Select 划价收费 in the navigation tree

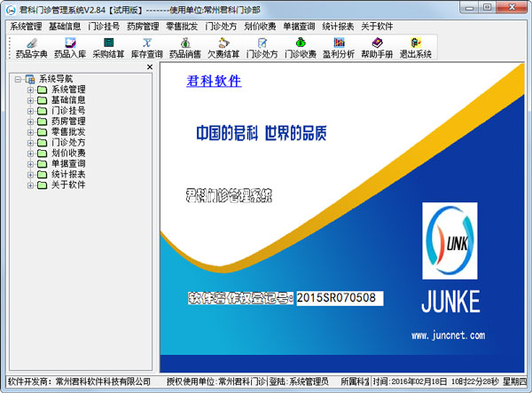[x=68, y=153]
